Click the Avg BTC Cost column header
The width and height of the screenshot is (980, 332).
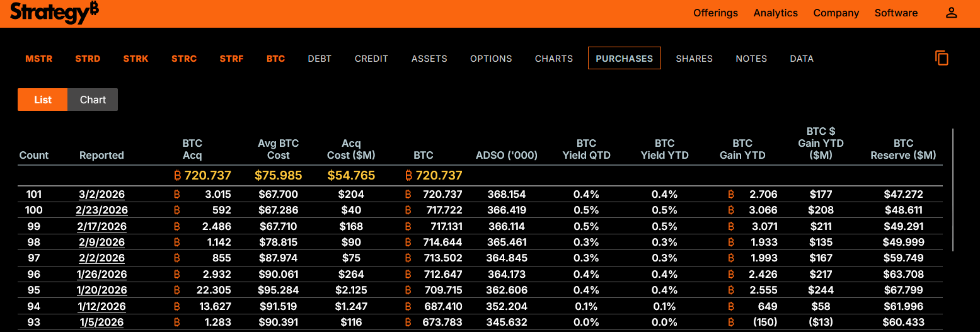tap(278, 149)
